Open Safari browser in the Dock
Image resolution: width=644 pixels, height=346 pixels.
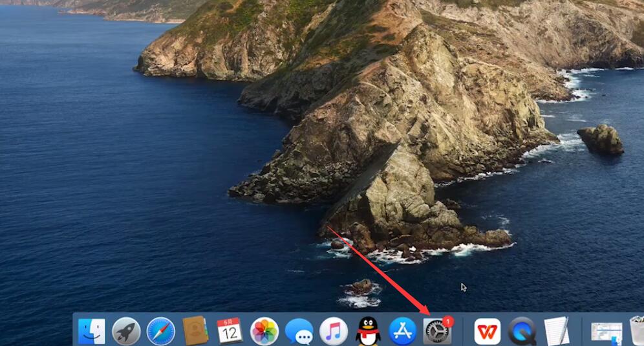click(160, 331)
